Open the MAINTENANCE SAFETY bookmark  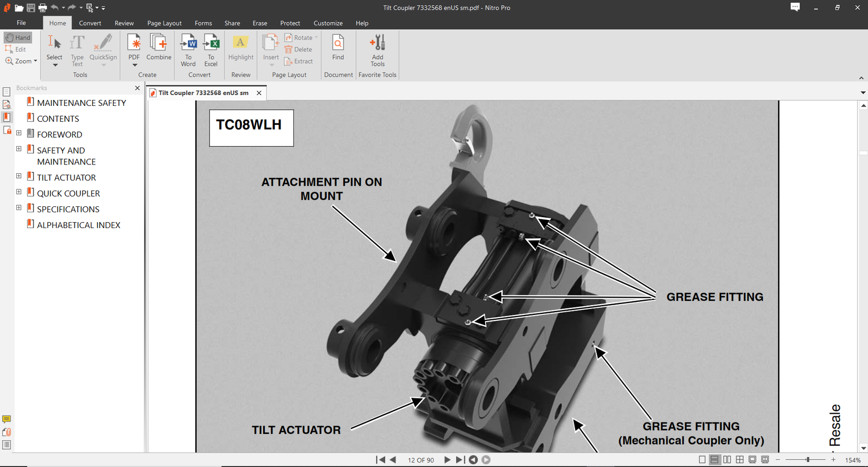point(81,103)
